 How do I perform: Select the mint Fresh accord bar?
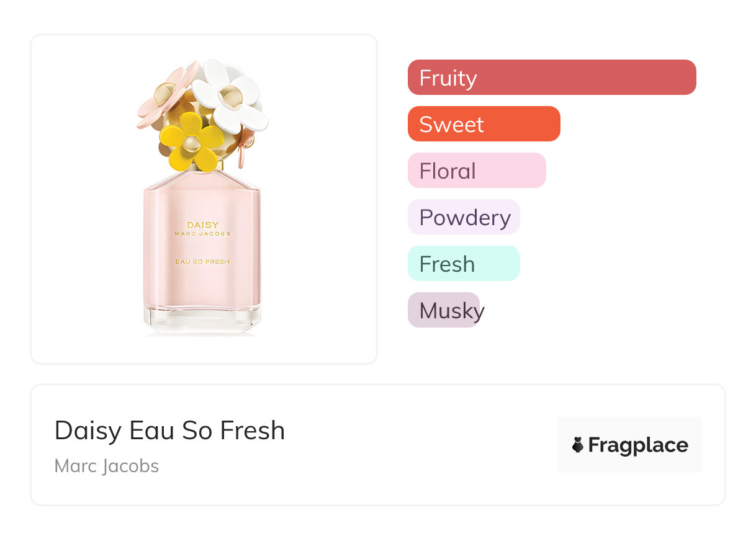(463, 264)
